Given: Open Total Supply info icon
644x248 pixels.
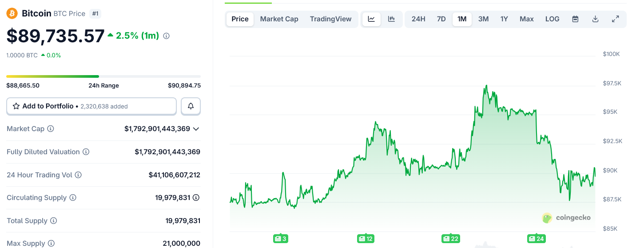Looking at the screenshot, I should tap(54, 221).
